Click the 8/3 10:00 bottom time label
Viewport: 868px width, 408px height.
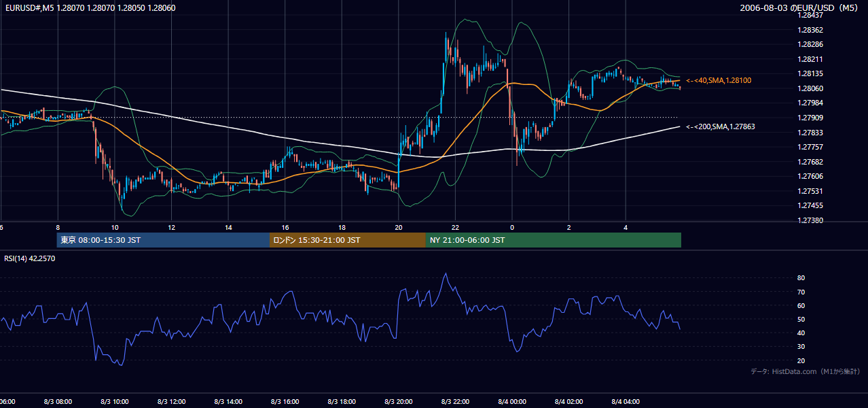point(115,402)
